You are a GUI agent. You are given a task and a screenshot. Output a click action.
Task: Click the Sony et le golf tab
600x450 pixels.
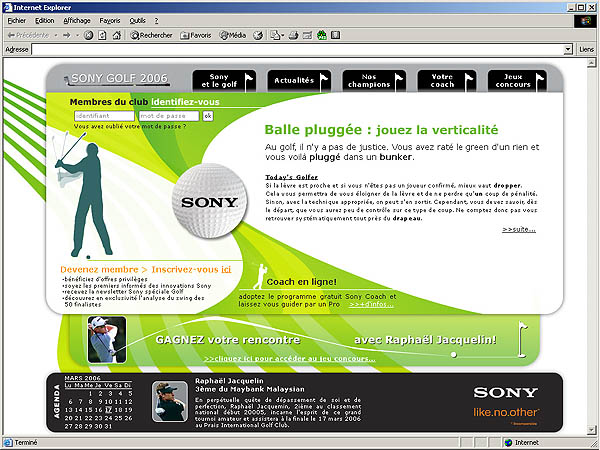[224, 81]
